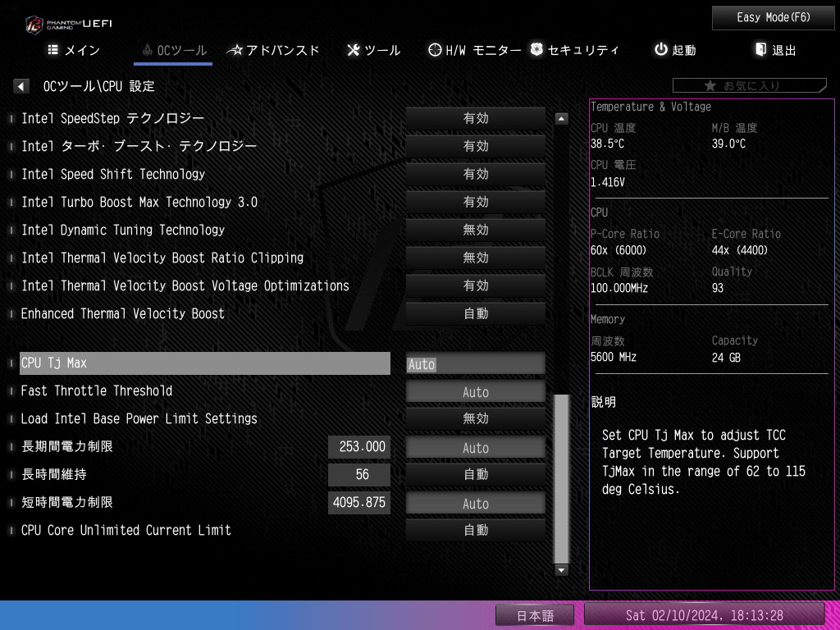Click the power icon of the 起動 tab
The height and width of the screenshot is (630, 840).
coord(661,50)
